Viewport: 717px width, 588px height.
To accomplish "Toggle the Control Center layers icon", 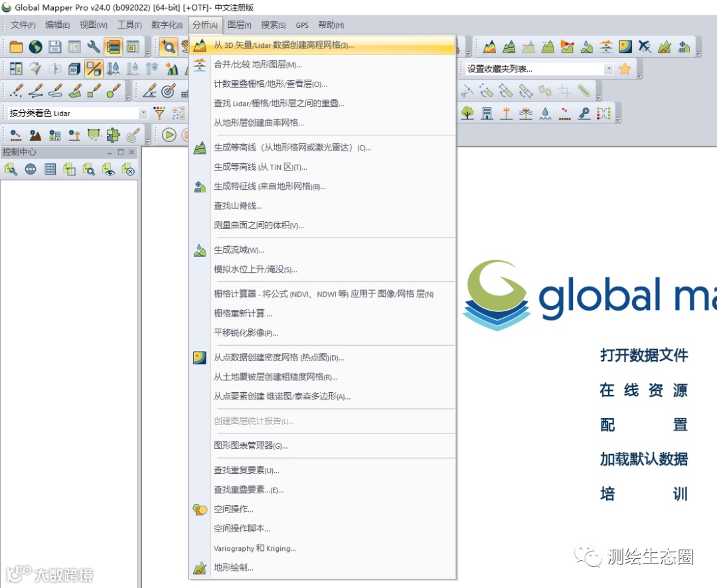I will point(113,46).
